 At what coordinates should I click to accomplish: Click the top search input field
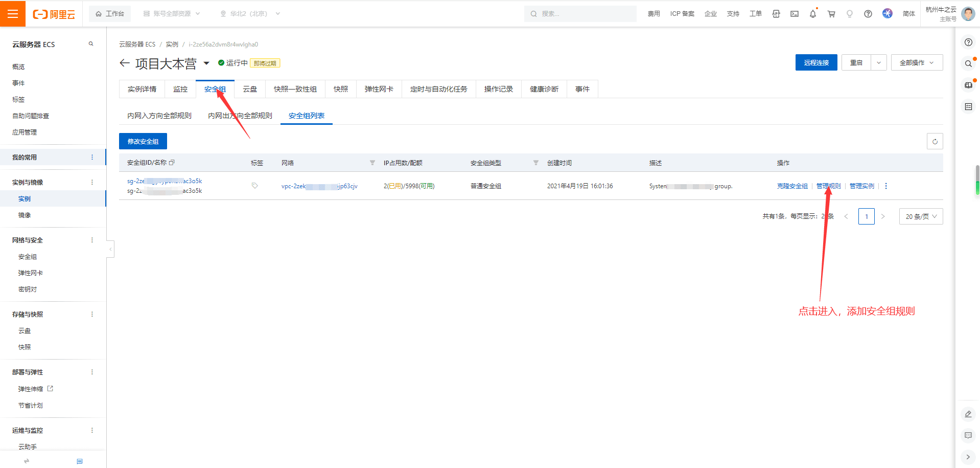(582, 14)
